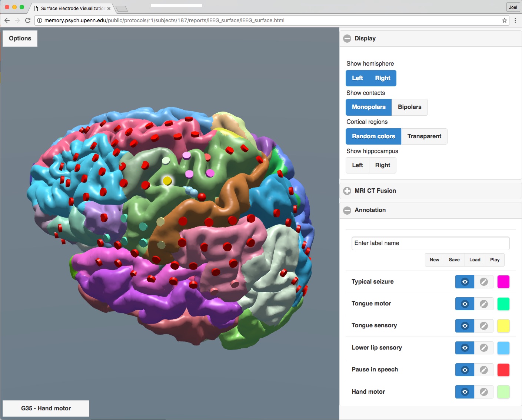Edit the Lower lip sensory annotation
522x420 pixels.
tap(483, 348)
